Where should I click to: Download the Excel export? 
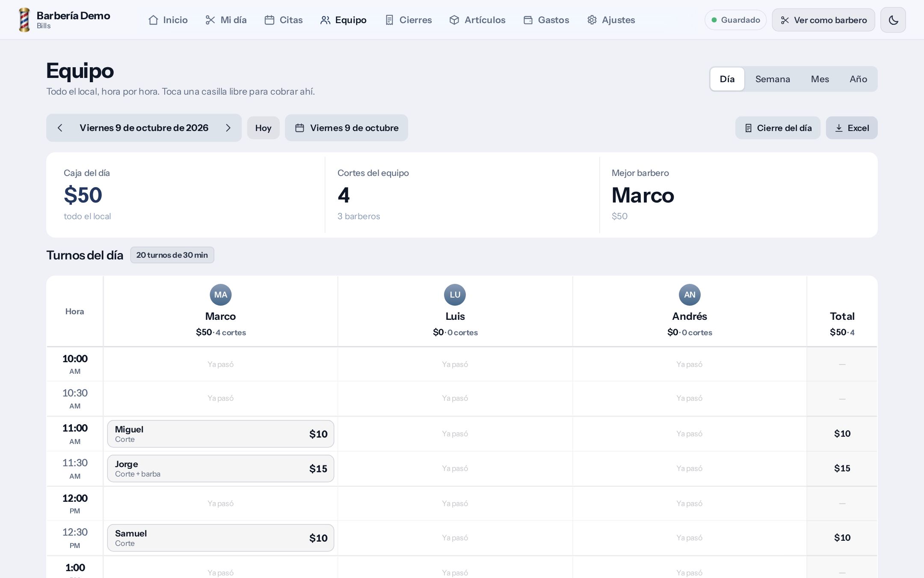coord(852,128)
